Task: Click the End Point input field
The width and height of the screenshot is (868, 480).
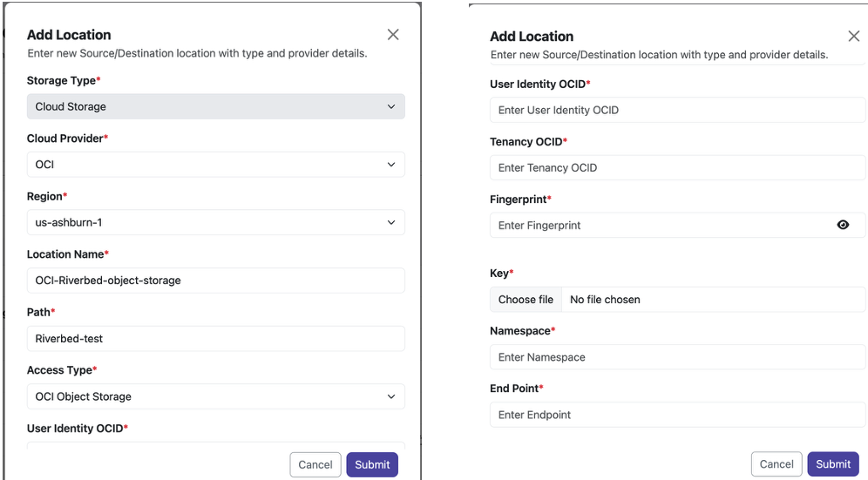Action: point(677,415)
